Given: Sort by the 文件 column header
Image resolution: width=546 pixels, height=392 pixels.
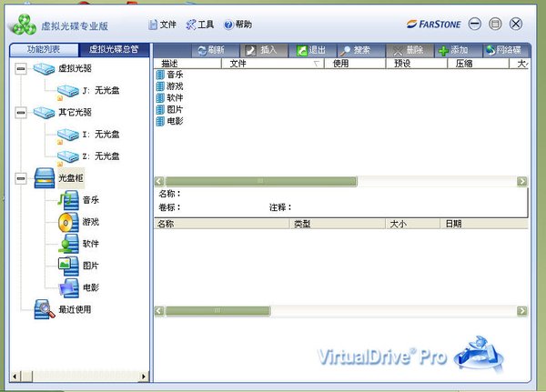Looking at the screenshot, I should click(x=273, y=64).
